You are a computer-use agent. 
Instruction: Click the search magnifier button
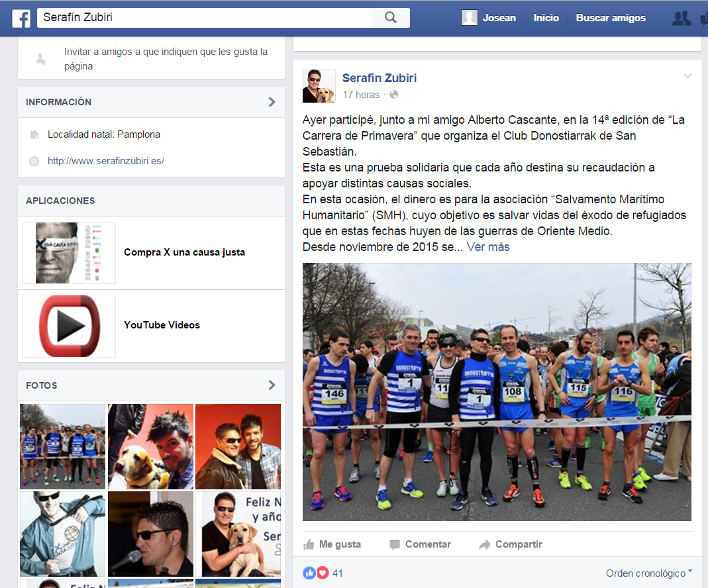[391, 18]
